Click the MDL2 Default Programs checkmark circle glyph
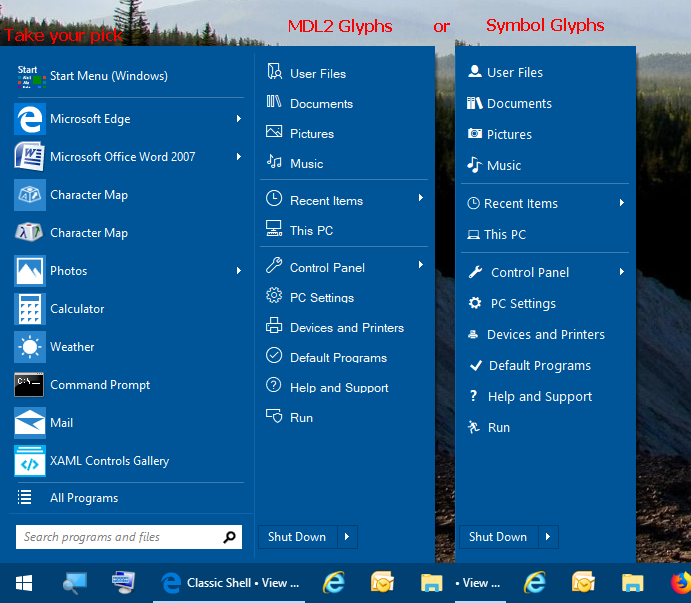The height and width of the screenshot is (603, 691). (274, 355)
